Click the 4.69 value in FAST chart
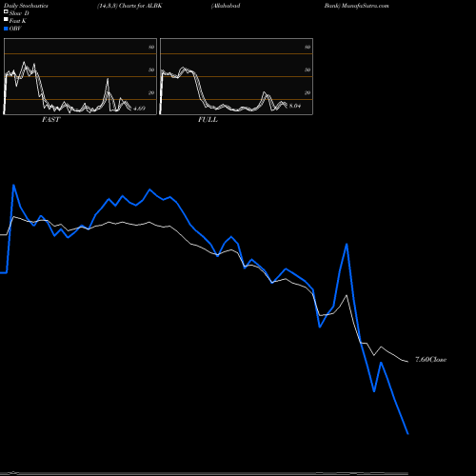This screenshot has height=476, width=476. point(139,109)
